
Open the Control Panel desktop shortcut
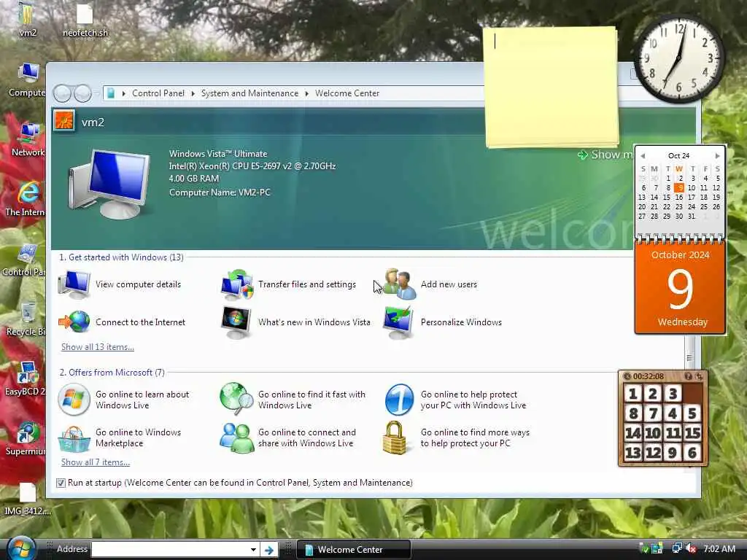25,260
